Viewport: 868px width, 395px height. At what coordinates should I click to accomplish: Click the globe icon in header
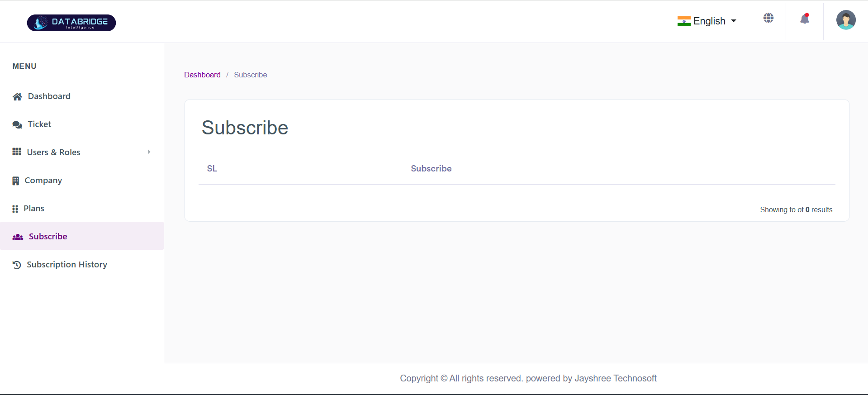[x=768, y=18]
